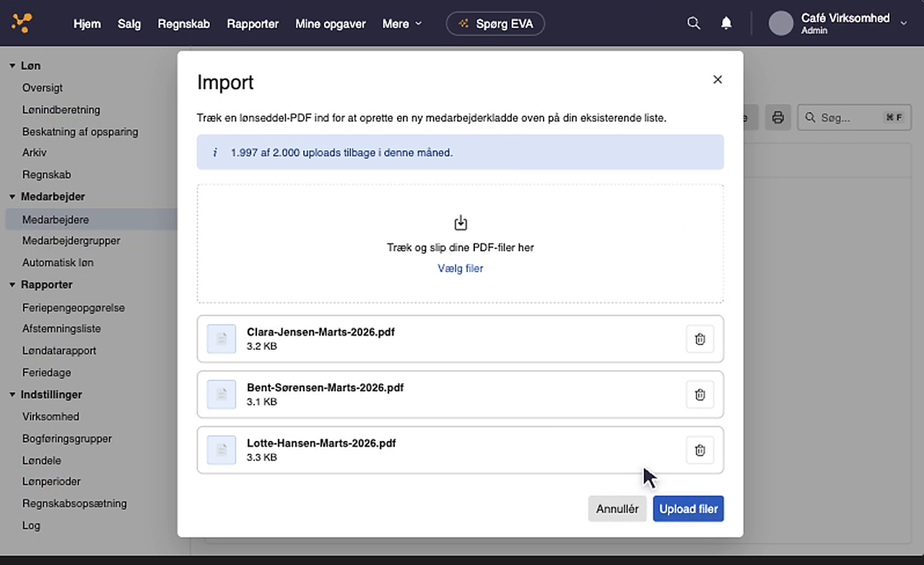Screen dimensions: 924x565
Task: Collapse the Medarbejder section
Action: (x=12, y=196)
